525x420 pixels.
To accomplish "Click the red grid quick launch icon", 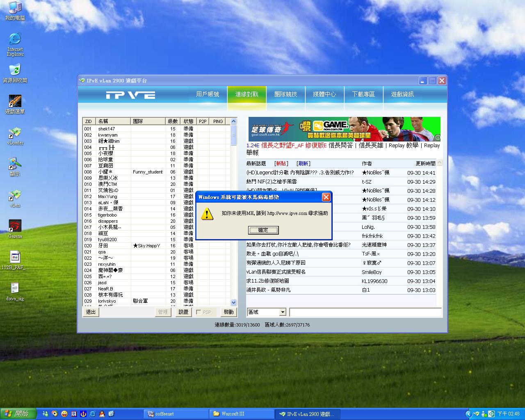I will point(74,414).
